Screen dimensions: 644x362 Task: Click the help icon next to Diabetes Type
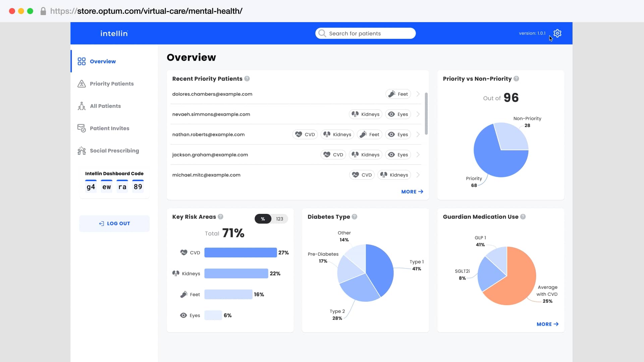355,217
